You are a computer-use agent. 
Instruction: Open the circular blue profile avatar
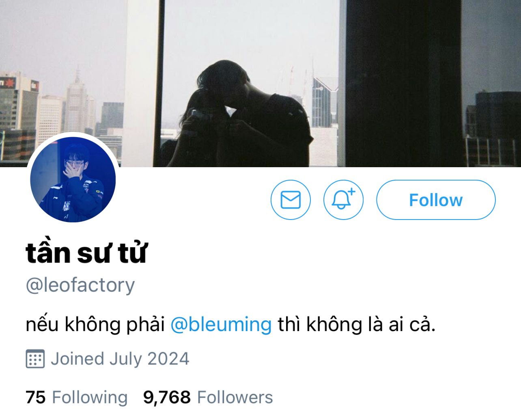(x=73, y=179)
